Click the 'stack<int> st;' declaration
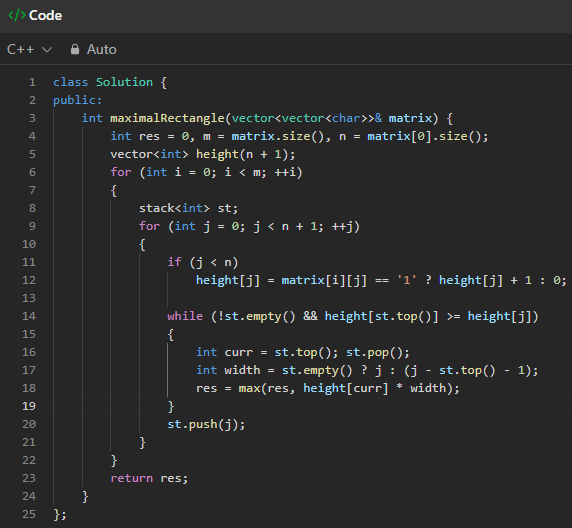The width and height of the screenshot is (572, 528). pos(188,208)
